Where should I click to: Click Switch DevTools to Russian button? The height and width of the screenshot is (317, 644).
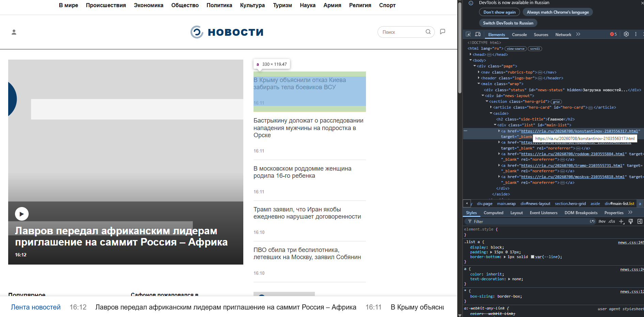(x=508, y=23)
